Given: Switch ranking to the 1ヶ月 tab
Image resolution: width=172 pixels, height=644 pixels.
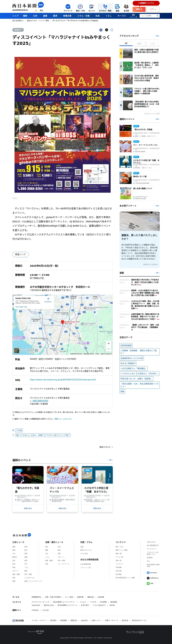Looking at the screenshot, I should click(x=152, y=44).
